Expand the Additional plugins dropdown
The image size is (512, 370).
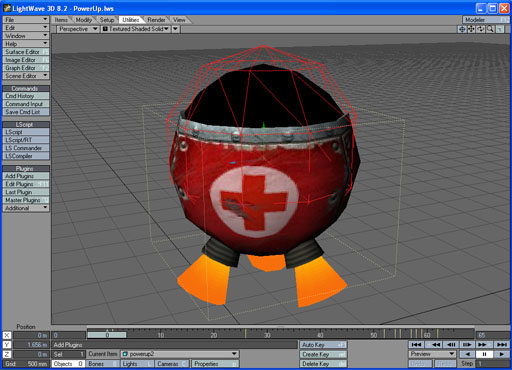click(x=26, y=208)
